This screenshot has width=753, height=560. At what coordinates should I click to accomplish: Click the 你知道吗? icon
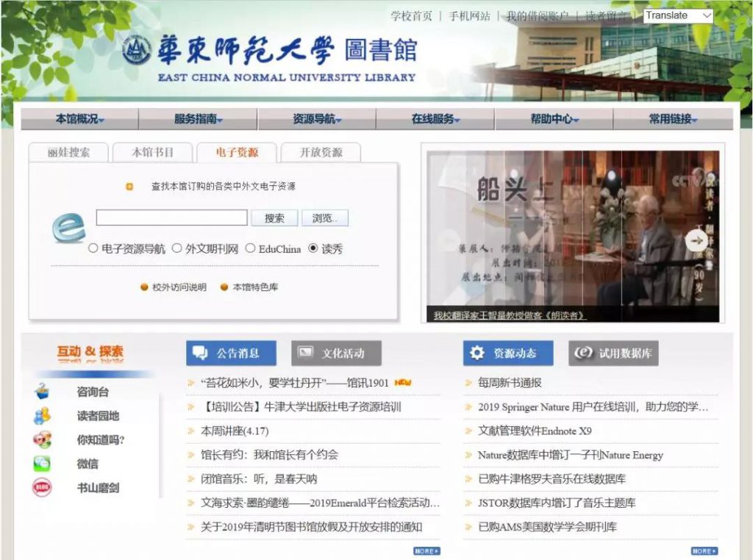pyautogui.click(x=42, y=439)
